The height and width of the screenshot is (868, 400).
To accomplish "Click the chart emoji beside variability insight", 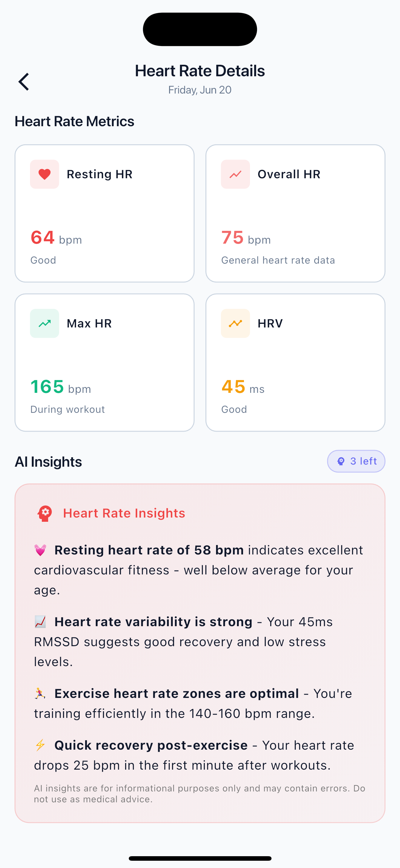I will coord(41,622).
